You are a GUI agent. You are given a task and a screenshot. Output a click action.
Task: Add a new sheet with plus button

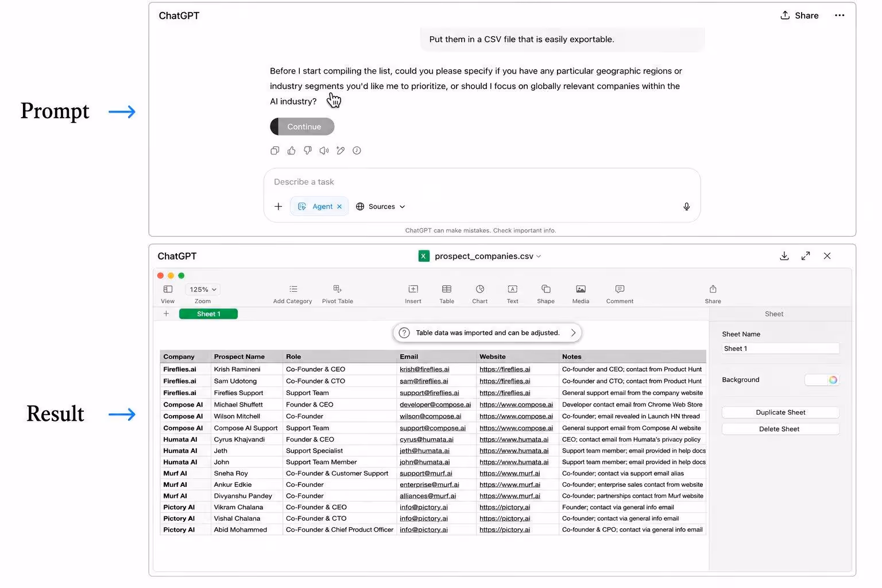(x=166, y=314)
